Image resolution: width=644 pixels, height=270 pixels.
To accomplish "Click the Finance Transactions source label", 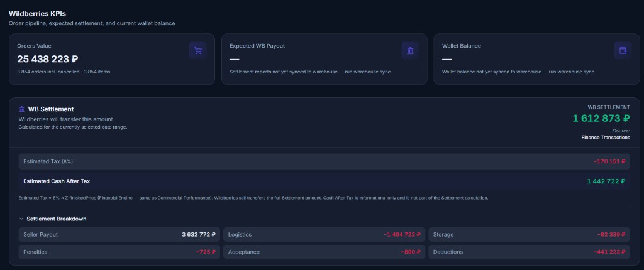I will point(606,137).
